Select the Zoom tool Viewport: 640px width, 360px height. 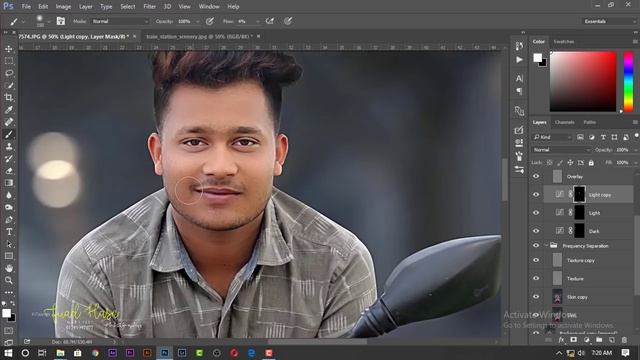click(x=9, y=280)
